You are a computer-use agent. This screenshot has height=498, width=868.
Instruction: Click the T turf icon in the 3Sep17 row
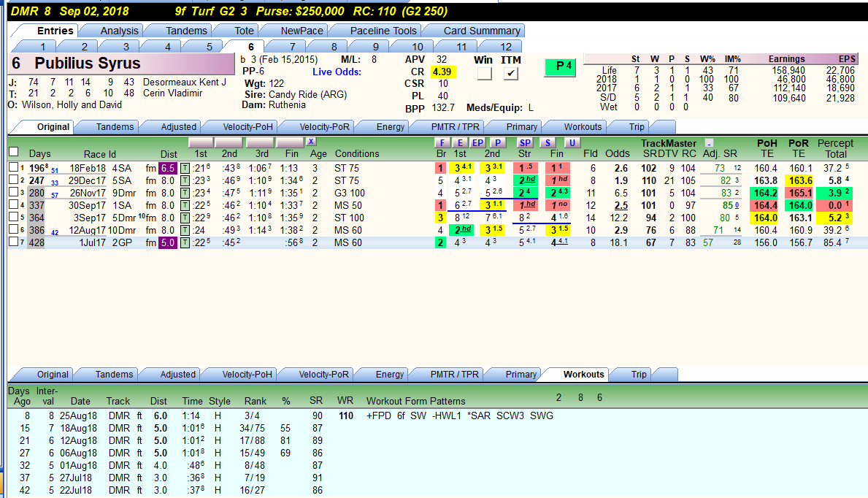point(185,218)
